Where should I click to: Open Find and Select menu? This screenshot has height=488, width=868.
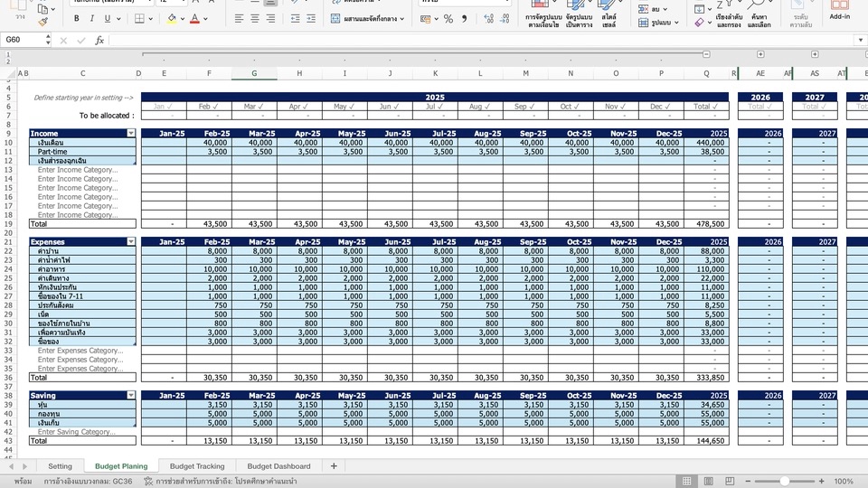[759, 14]
